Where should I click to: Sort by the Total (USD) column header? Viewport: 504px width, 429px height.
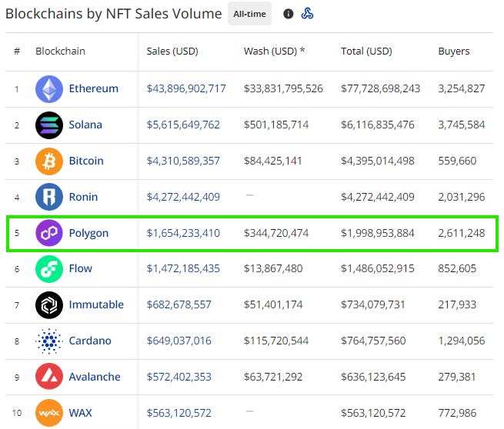pos(366,51)
